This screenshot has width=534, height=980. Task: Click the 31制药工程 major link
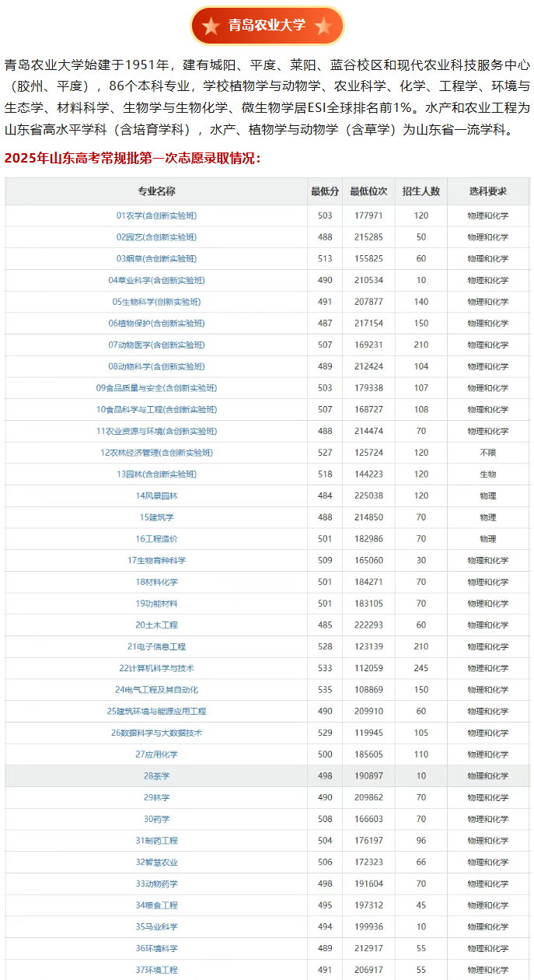156,841
